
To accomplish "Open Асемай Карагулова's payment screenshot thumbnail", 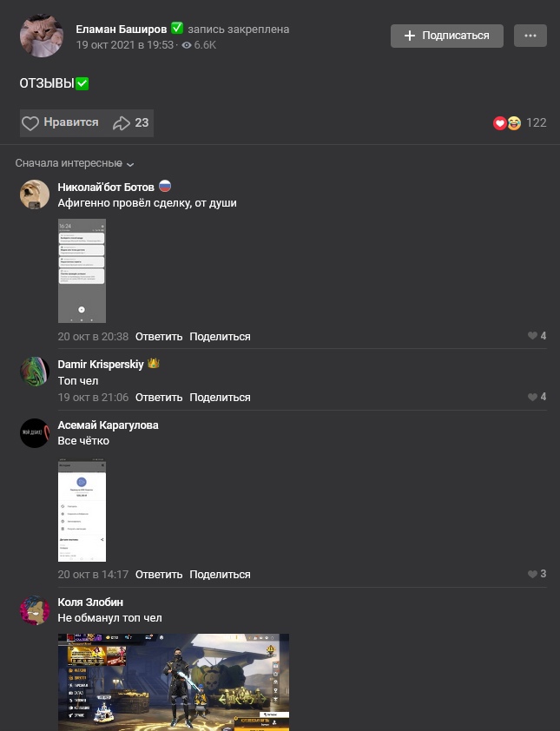I will pos(82,511).
